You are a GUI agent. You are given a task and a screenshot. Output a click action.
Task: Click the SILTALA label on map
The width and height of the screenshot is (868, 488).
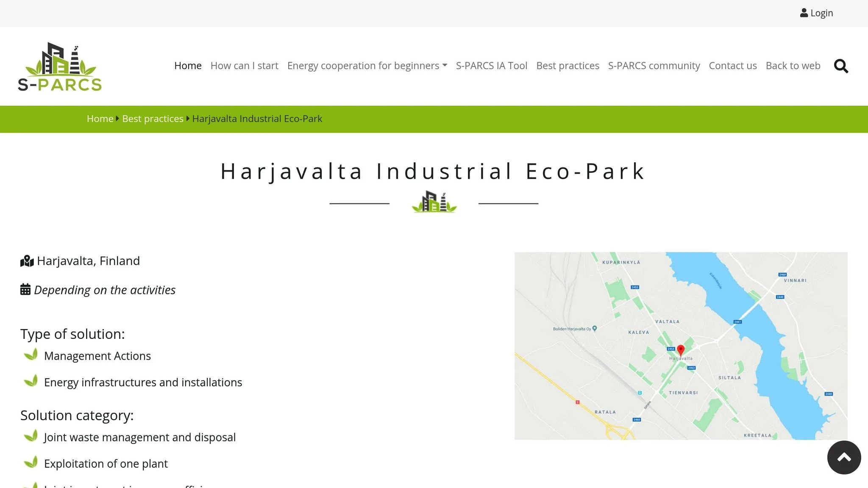[x=729, y=377]
